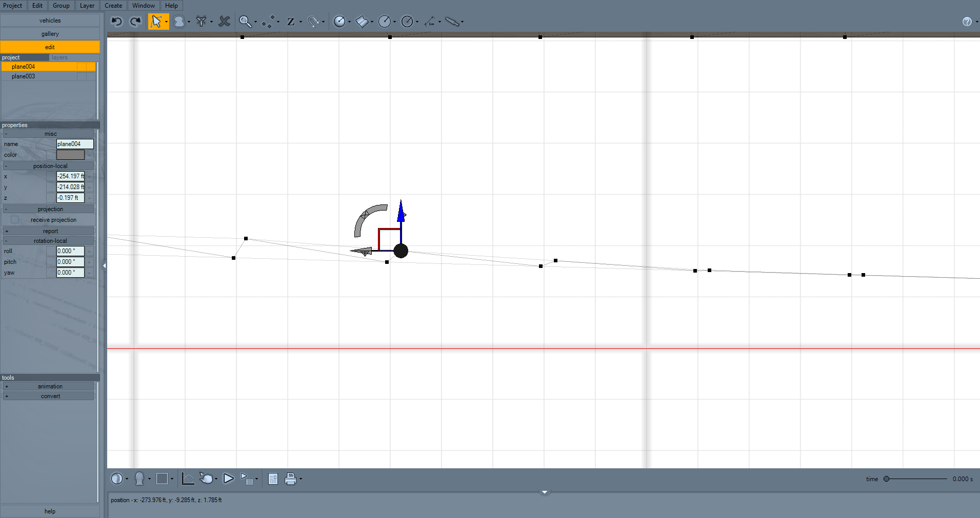980x518 pixels.
Task: Play the simulation with the play icon
Action: 228,479
